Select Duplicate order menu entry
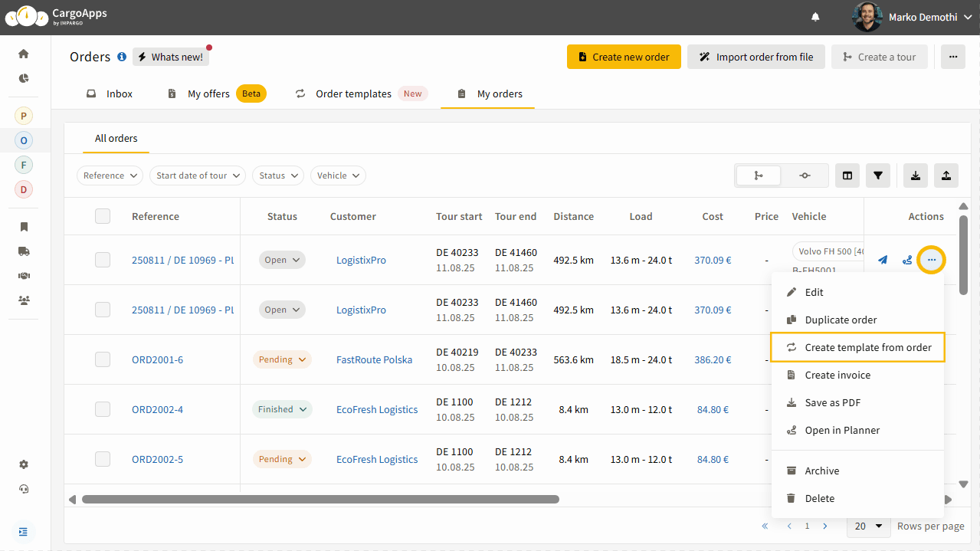Screen dimensions: 980x551 click(x=857, y=320)
